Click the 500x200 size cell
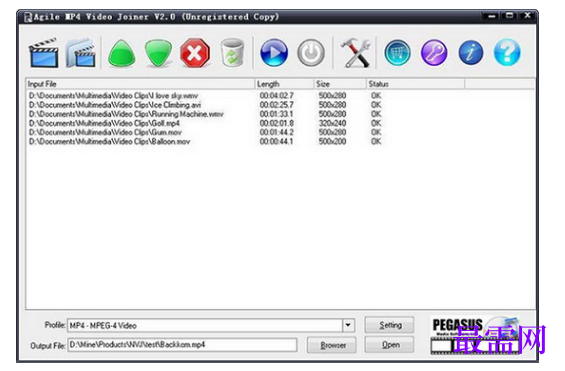565x371 pixels. click(332, 142)
